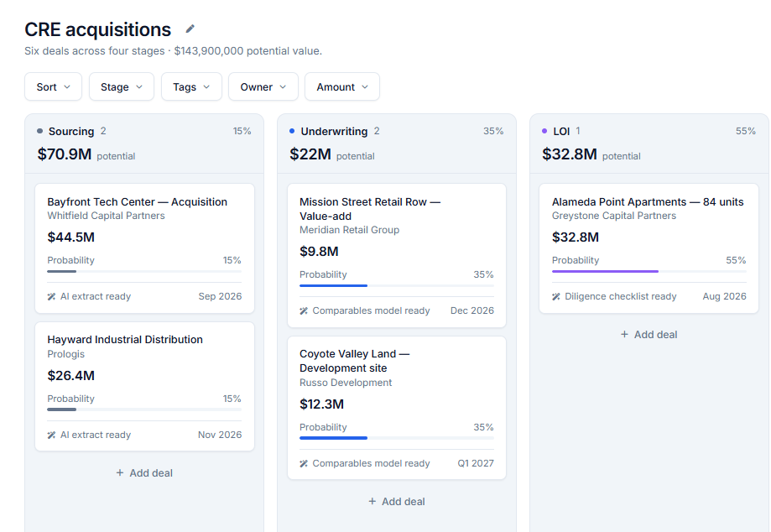
Task: Click Mission Street Retail Row probability bar
Action: point(397,285)
